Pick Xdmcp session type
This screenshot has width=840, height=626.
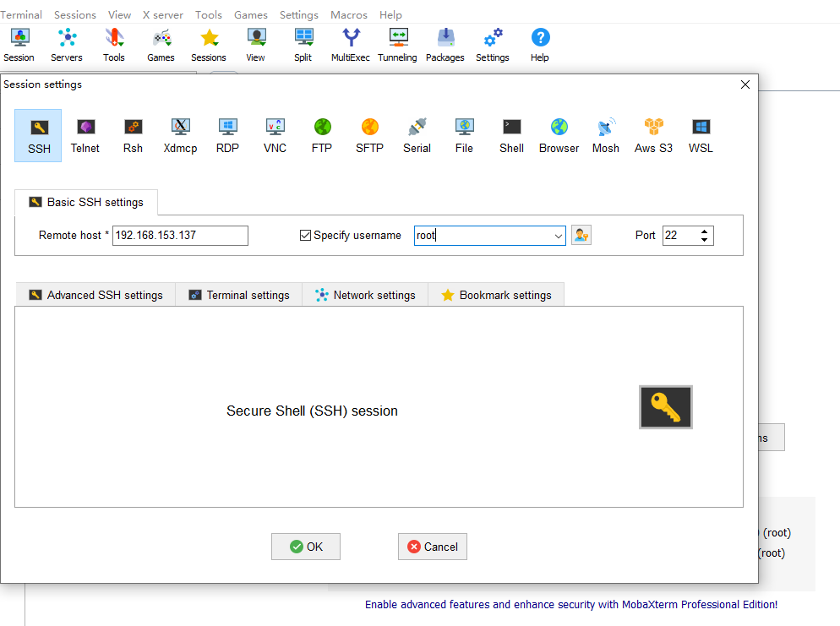click(180, 135)
